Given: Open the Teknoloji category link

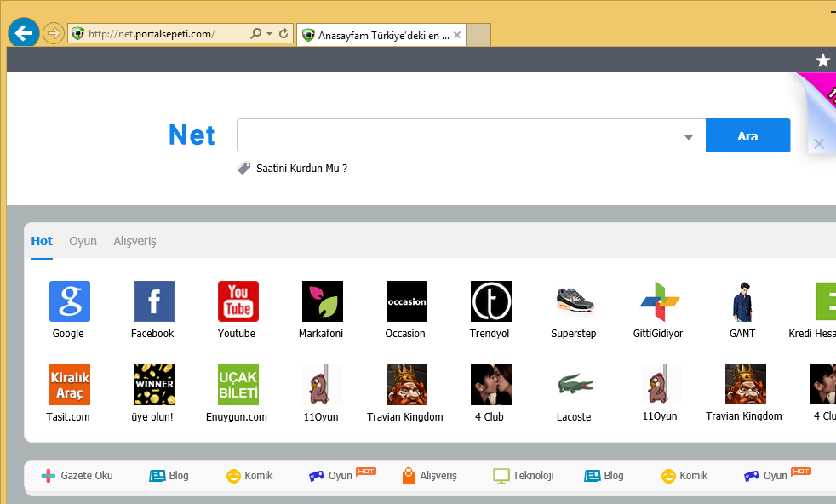Looking at the screenshot, I should (x=524, y=476).
